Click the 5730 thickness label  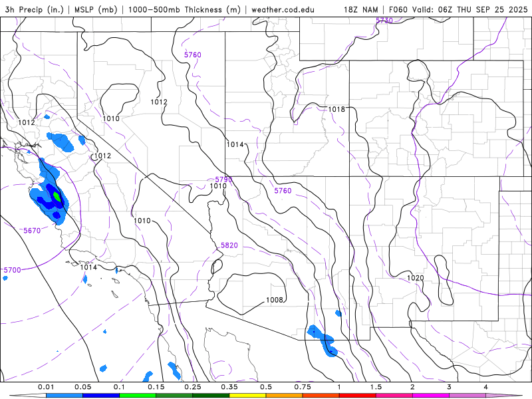click(x=384, y=21)
